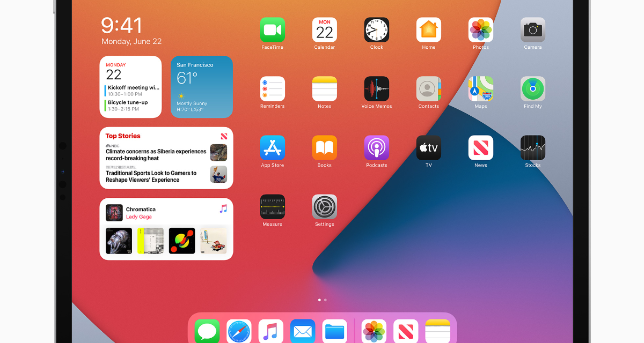This screenshot has height=343, width=644.
Task: Launch Mail from the dock
Action: 303,331
